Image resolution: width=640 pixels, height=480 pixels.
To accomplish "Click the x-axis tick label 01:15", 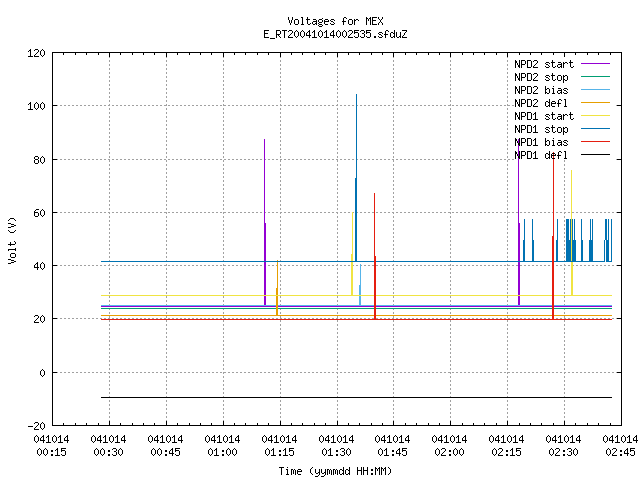I will [x=279, y=452].
